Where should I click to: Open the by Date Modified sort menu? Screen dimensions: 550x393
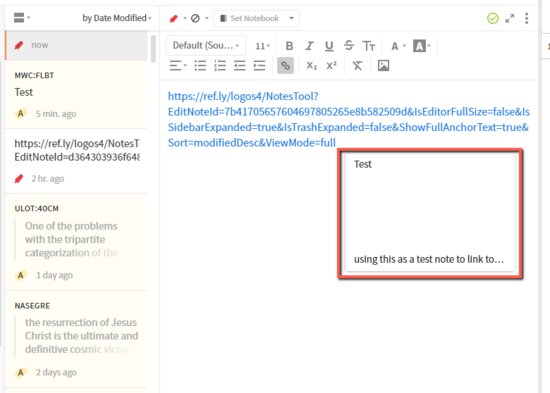(117, 18)
